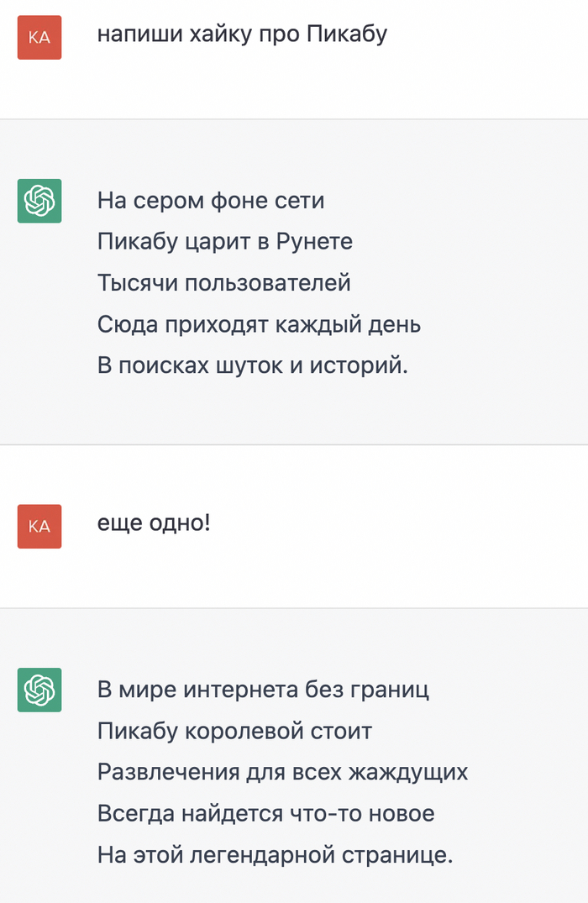
Task: Click the first red KA user avatar
Action: pyautogui.click(x=39, y=38)
